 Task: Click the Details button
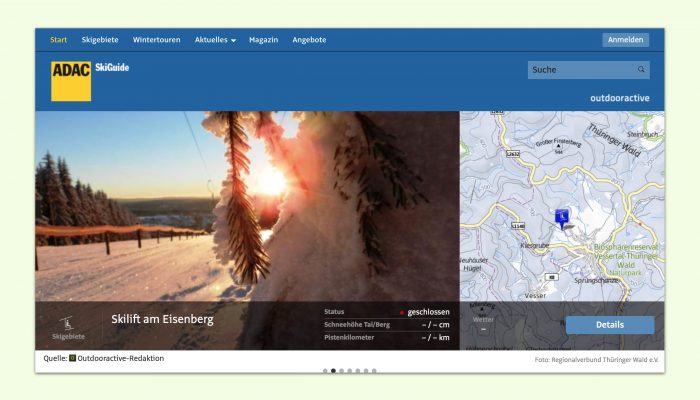click(x=610, y=325)
